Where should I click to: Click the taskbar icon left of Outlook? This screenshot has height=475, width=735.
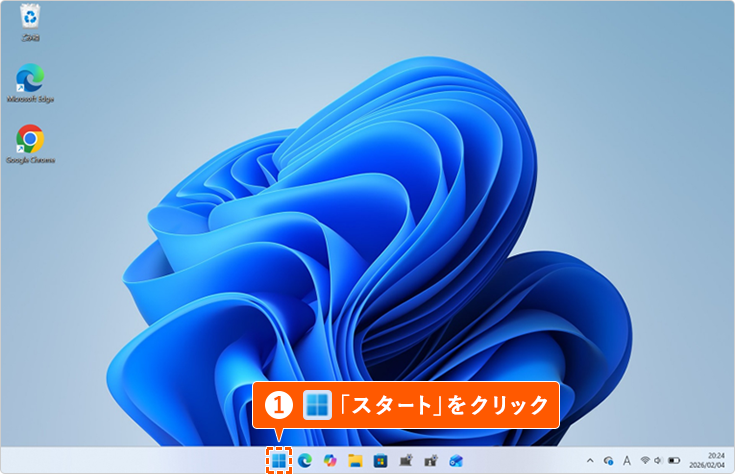coord(431,460)
